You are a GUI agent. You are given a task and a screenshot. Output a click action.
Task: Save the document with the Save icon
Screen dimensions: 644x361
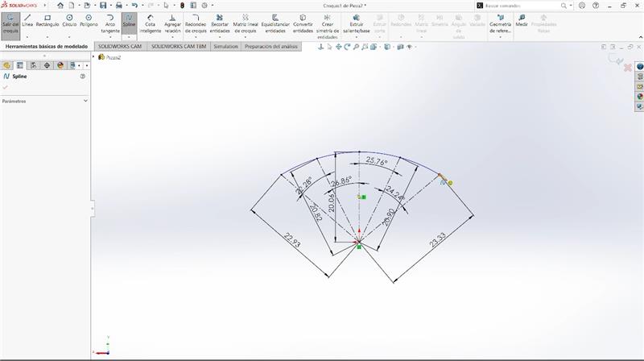pyautogui.click(x=103, y=6)
